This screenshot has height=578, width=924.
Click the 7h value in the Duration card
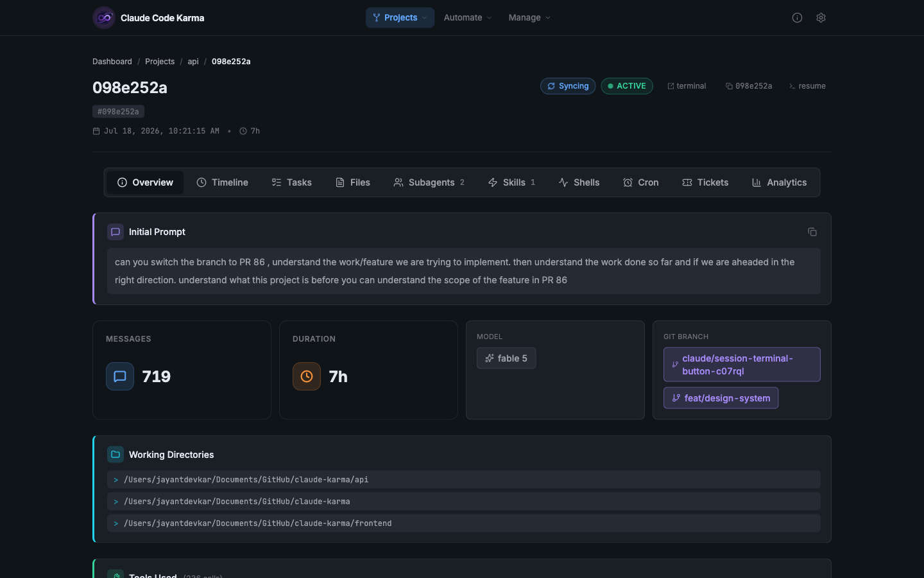point(338,376)
